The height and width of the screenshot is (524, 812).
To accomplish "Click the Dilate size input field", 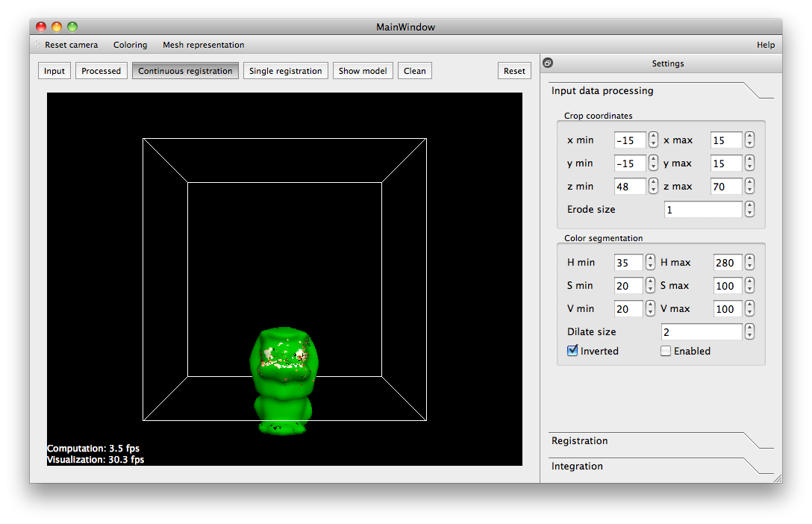I will [702, 332].
